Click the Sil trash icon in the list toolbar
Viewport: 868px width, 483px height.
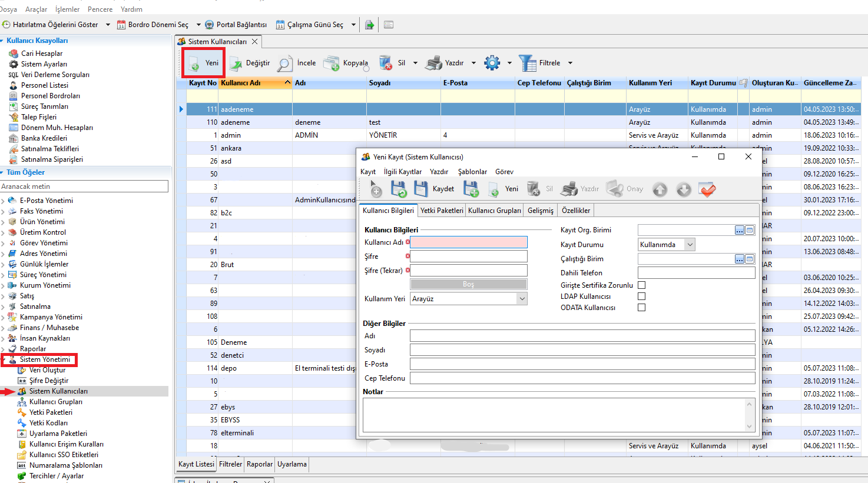(386, 63)
